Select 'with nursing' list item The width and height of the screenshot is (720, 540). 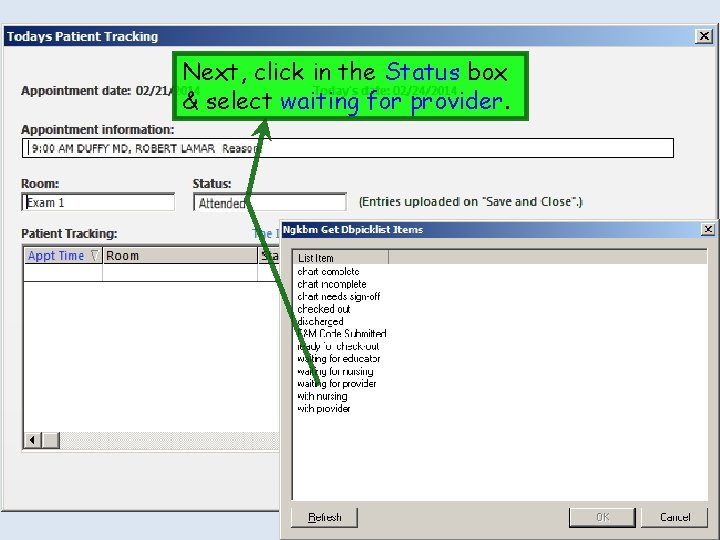click(322, 396)
